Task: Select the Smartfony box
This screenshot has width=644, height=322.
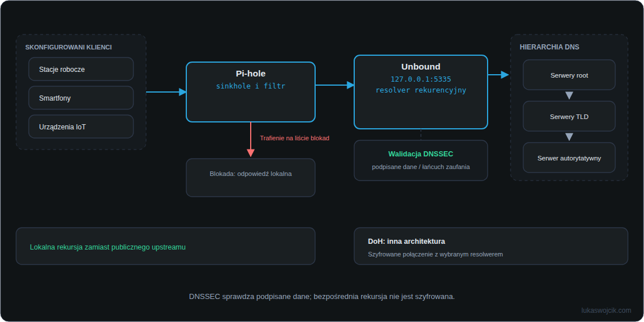Action: click(81, 98)
